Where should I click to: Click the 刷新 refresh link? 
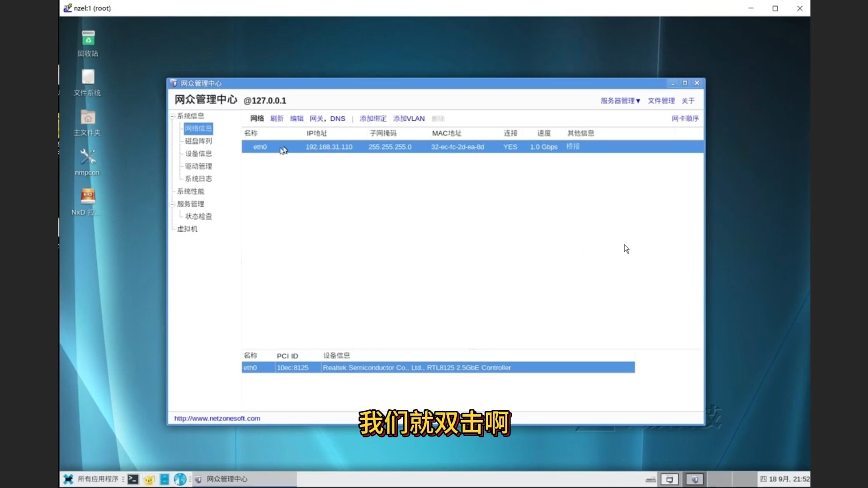click(x=277, y=119)
